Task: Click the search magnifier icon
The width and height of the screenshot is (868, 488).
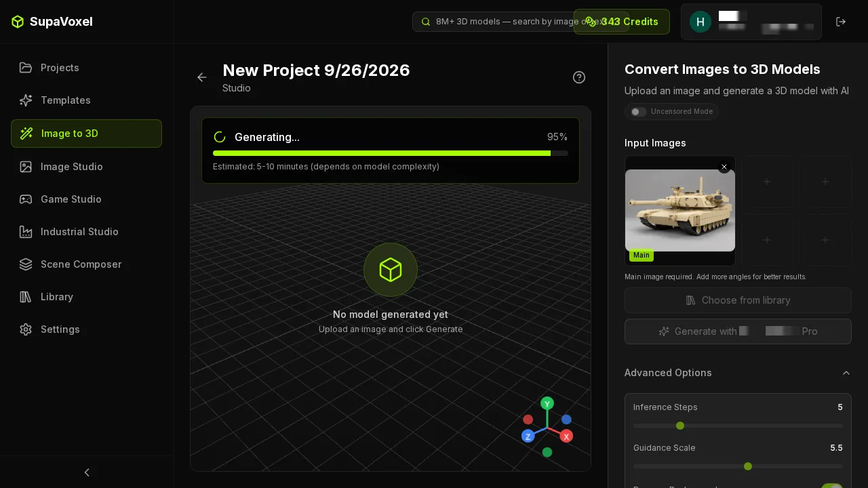Action: point(426,22)
